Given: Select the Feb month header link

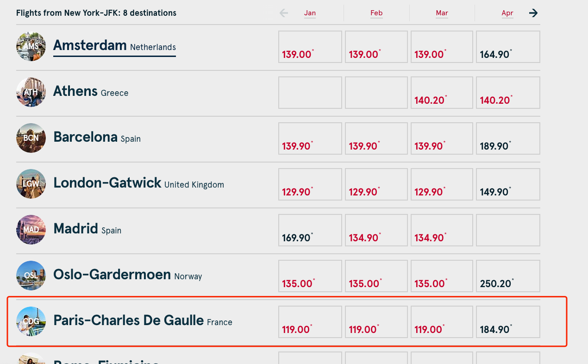Looking at the screenshot, I should pos(376,13).
